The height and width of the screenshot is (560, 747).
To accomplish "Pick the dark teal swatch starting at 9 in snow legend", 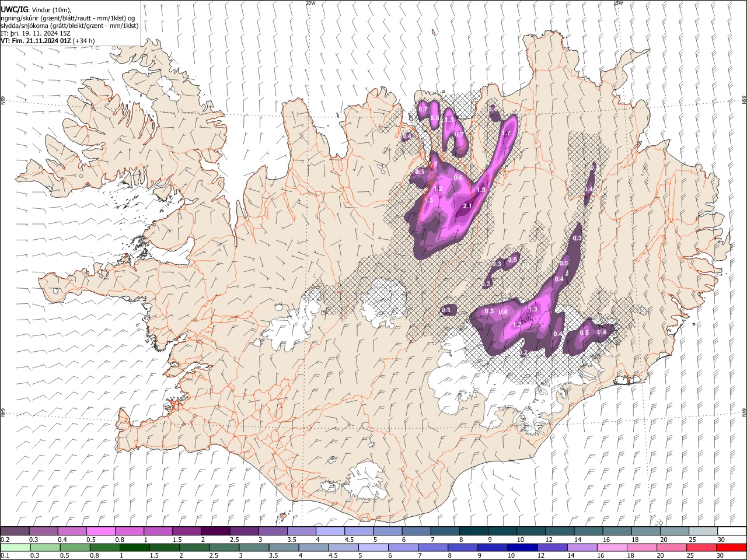I will pos(502,531).
